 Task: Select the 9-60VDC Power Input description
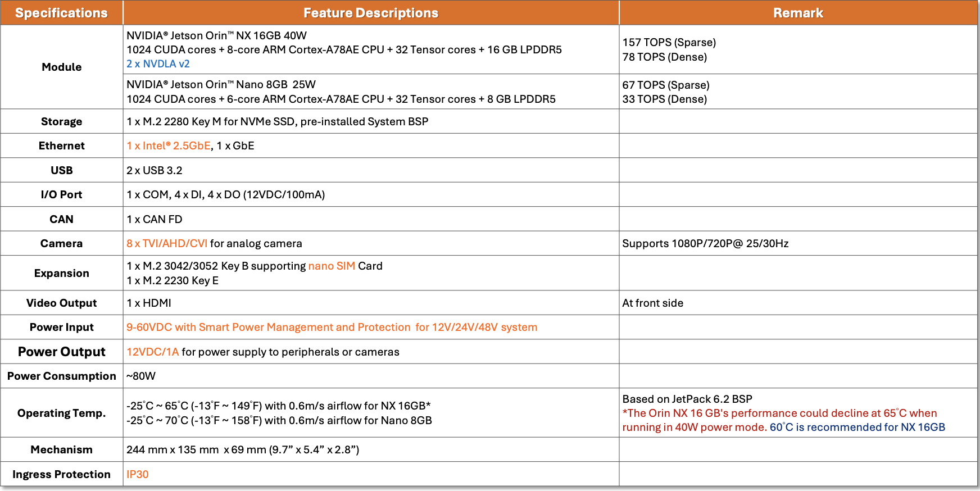332,327
